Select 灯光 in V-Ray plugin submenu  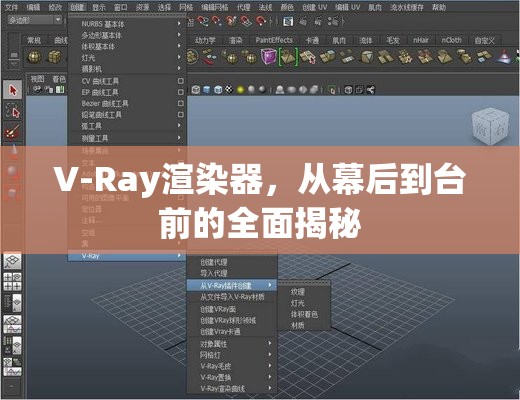303,303
